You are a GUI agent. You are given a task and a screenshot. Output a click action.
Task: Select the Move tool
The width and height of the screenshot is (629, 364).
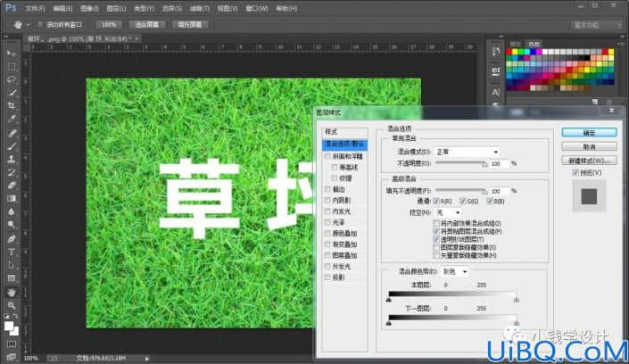tap(12, 54)
